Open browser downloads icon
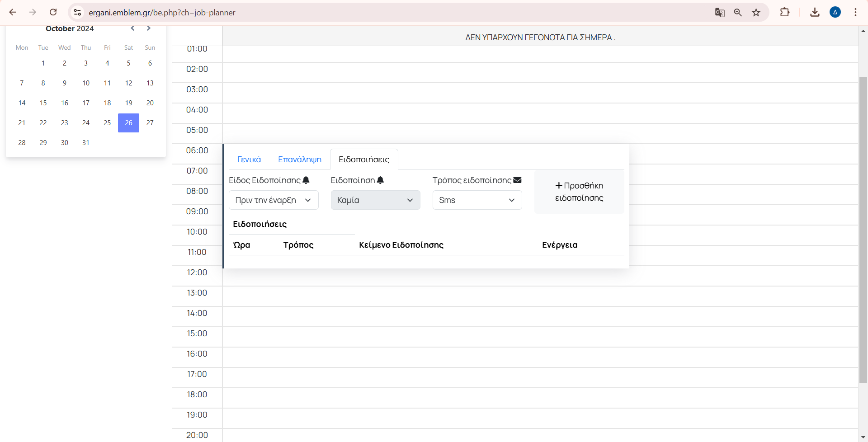Screen dimensions: 868x442 tap(815, 12)
